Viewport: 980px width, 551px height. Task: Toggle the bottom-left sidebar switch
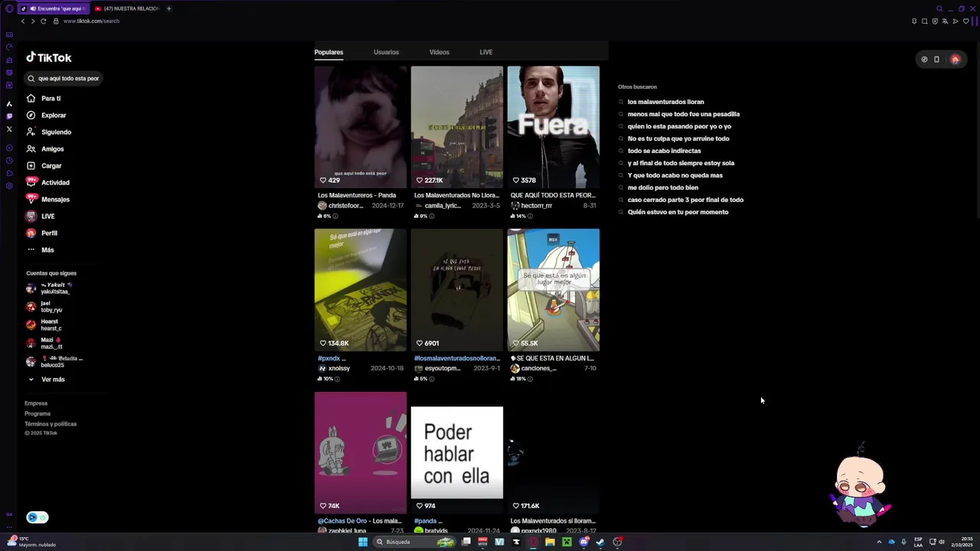coord(37,517)
